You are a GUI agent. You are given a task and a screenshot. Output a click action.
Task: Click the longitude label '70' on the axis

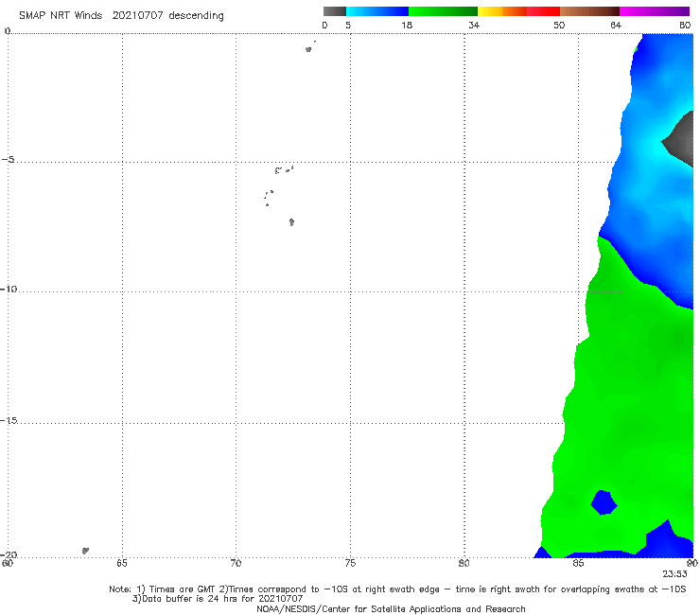click(x=236, y=563)
